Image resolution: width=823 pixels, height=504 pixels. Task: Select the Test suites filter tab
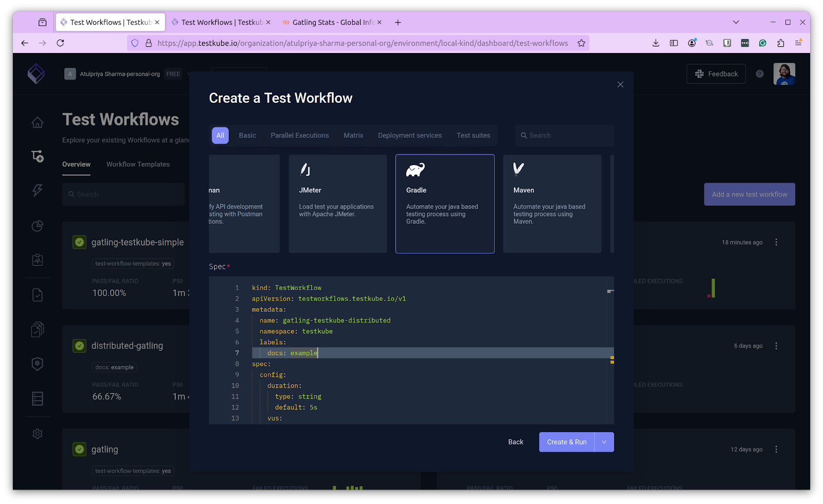(x=473, y=135)
